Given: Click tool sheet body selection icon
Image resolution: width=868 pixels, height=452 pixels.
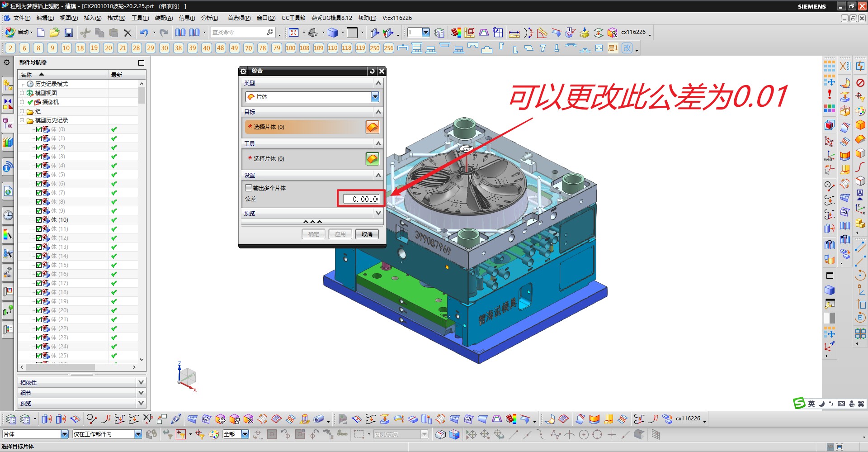Looking at the screenshot, I should point(372,159).
